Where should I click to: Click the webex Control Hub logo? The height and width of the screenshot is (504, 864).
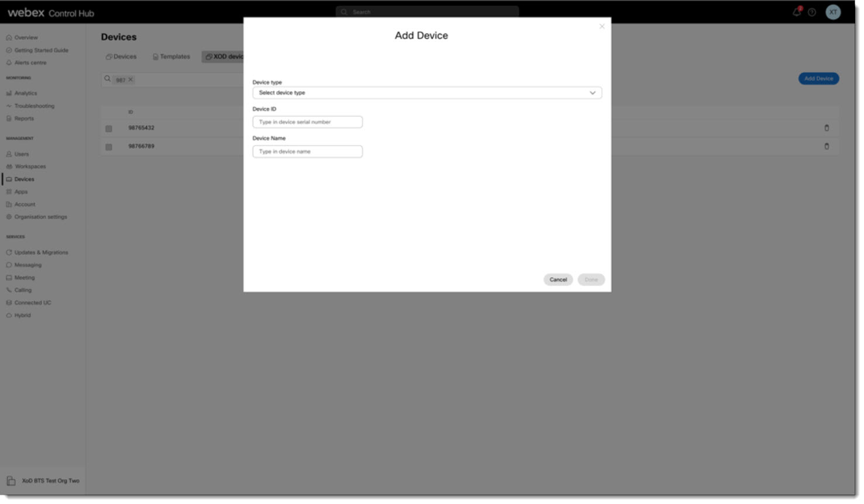point(51,12)
